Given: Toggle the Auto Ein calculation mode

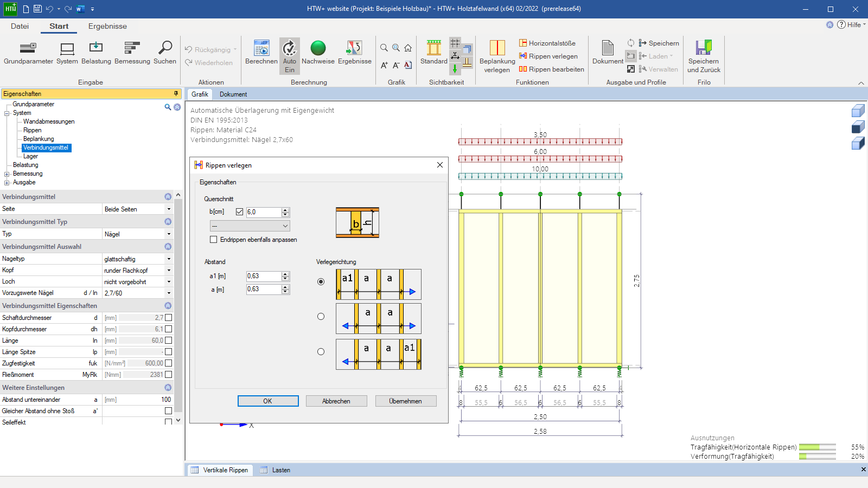Looking at the screenshot, I should click(x=290, y=56).
